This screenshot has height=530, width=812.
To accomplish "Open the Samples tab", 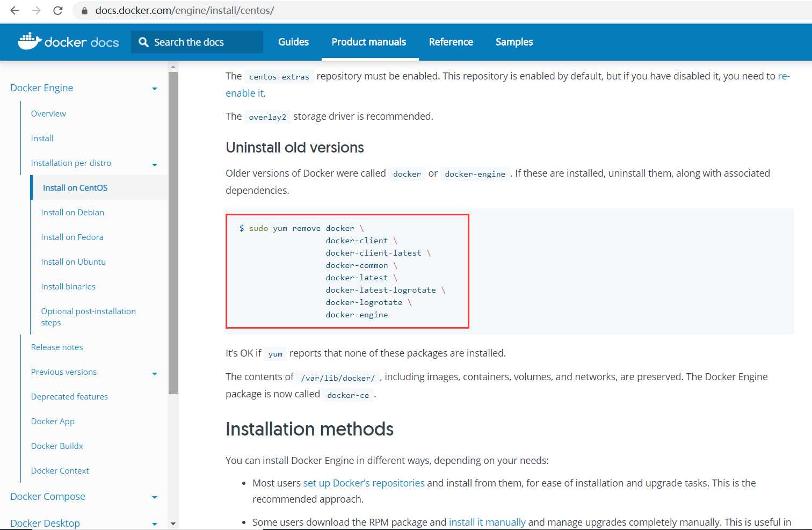I will pos(514,42).
